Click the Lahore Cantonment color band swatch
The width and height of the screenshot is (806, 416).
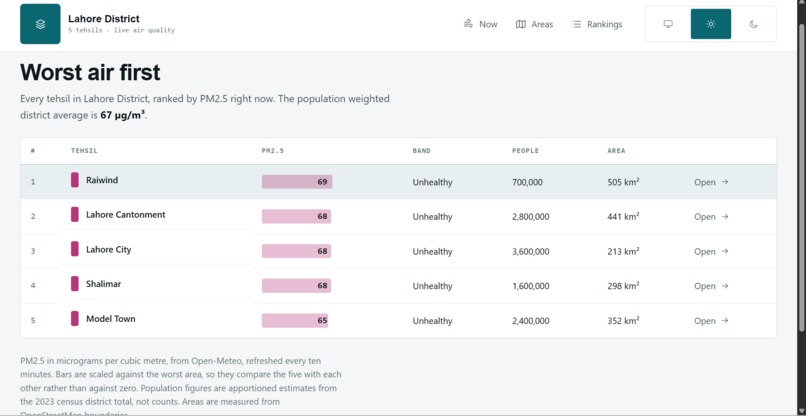click(x=75, y=214)
